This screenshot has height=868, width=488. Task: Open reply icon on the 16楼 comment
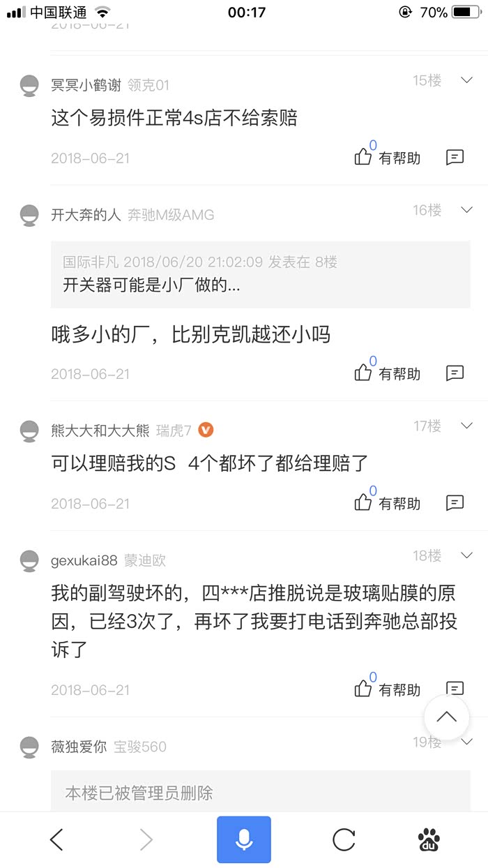pos(455,373)
